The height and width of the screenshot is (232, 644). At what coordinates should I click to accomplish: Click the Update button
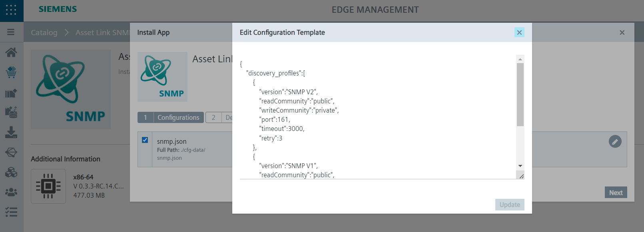510,204
